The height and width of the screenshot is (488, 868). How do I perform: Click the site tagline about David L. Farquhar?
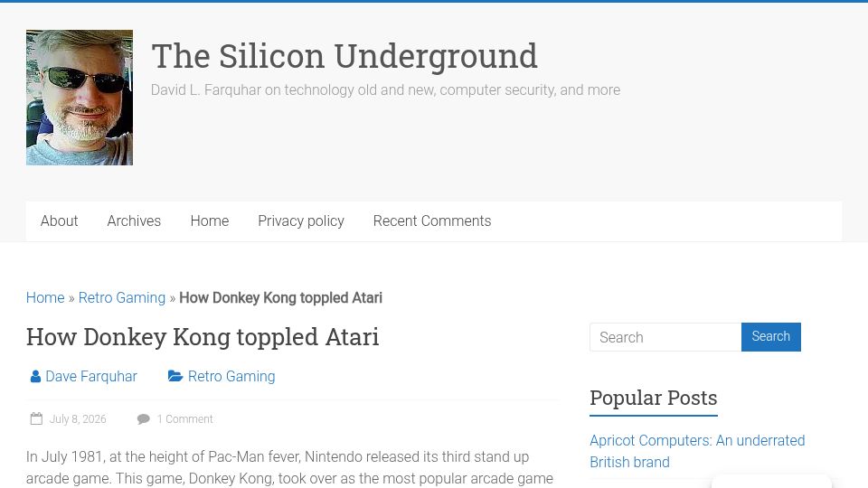(x=385, y=89)
